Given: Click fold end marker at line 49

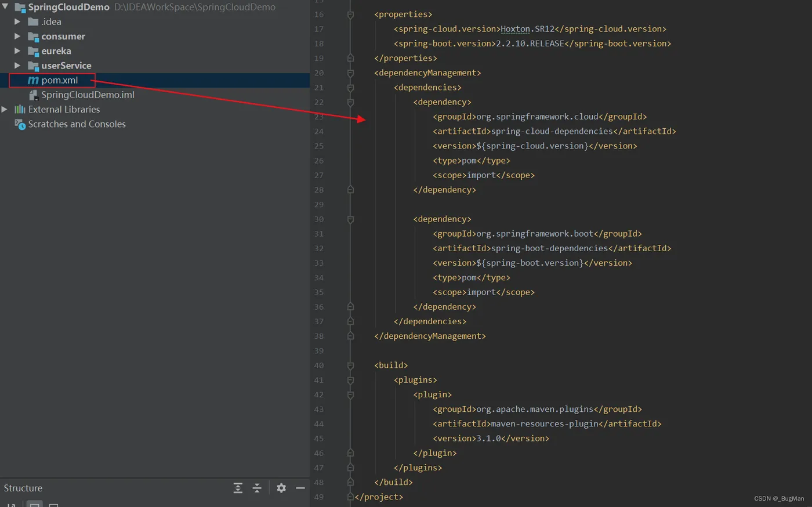Looking at the screenshot, I should (350, 497).
